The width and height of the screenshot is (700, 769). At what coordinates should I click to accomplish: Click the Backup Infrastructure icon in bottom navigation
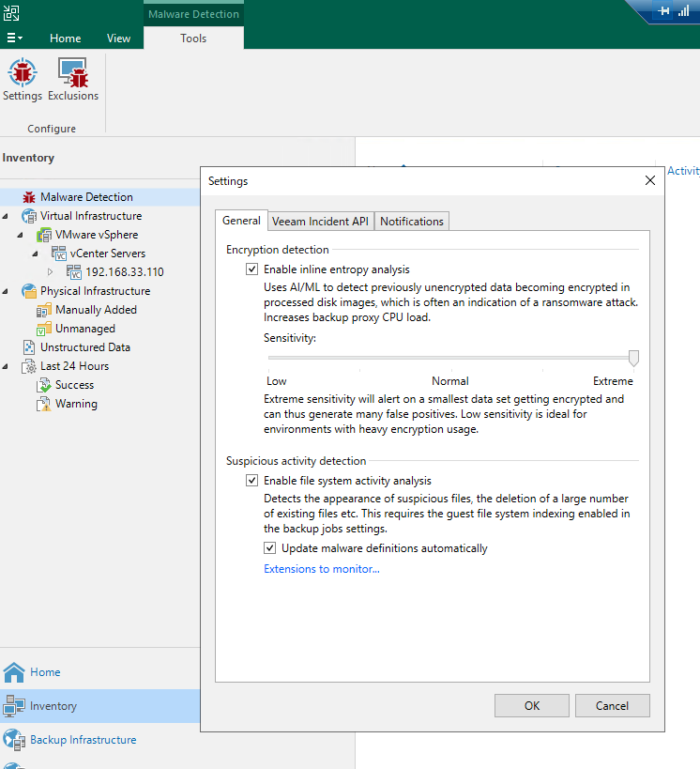[14, 740]
